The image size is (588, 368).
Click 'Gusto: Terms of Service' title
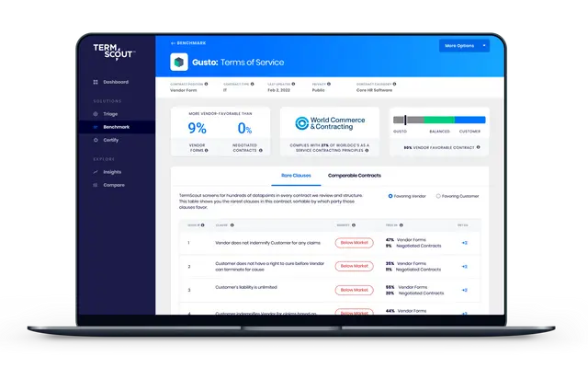pos(238,63)
